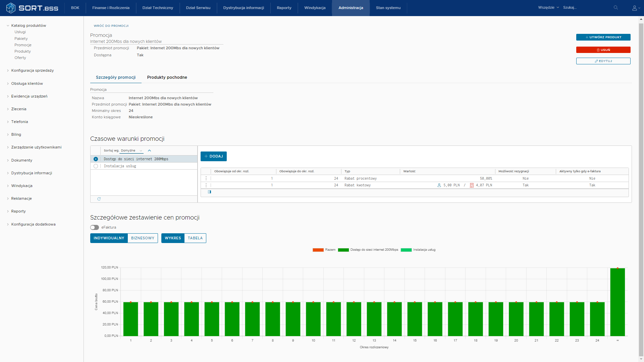This screenshot has height=362, width=644.
Task: Click the refresh icon under service list
Action: pyautogui.click(x=99, y=199)
